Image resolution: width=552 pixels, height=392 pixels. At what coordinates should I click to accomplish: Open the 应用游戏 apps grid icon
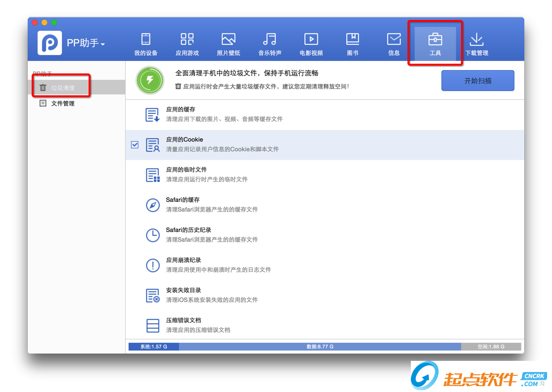pyautogui.click(x=187, y=39)
